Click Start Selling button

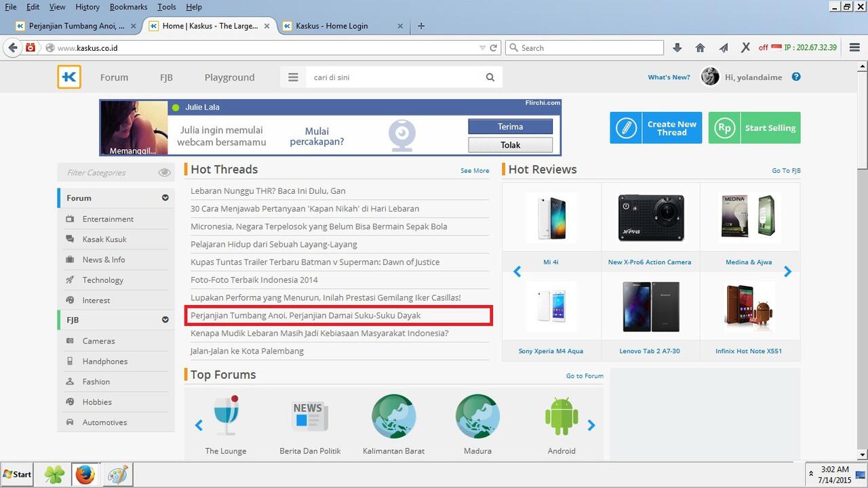tap(754, 127)
